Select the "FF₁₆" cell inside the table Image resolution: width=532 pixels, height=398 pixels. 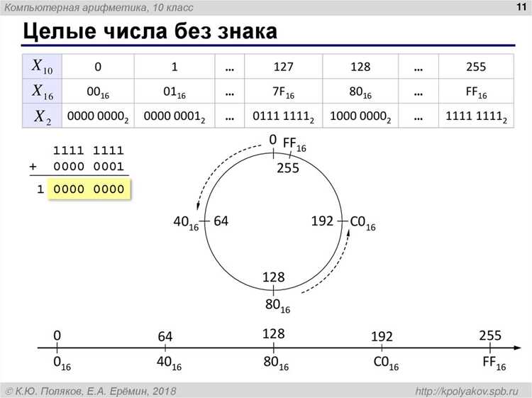476,91
